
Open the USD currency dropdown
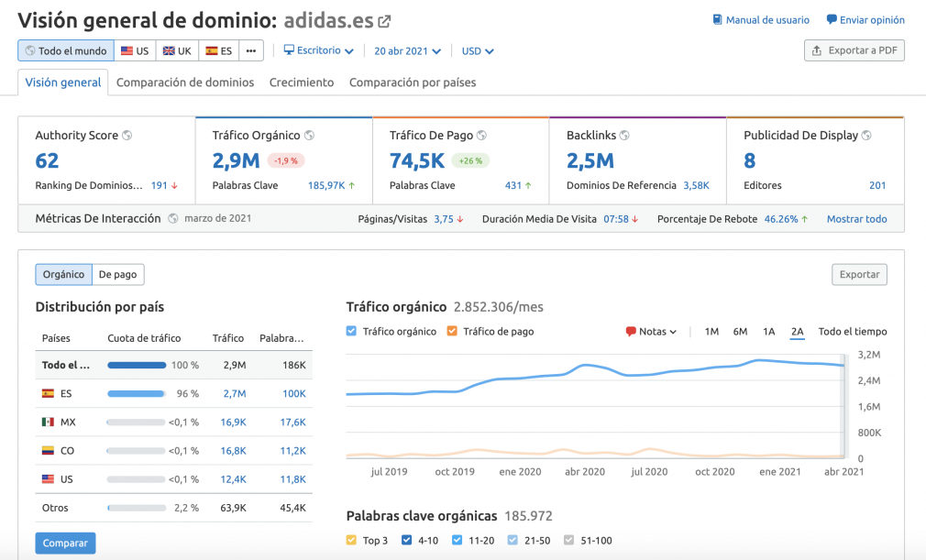pos(478,51)
